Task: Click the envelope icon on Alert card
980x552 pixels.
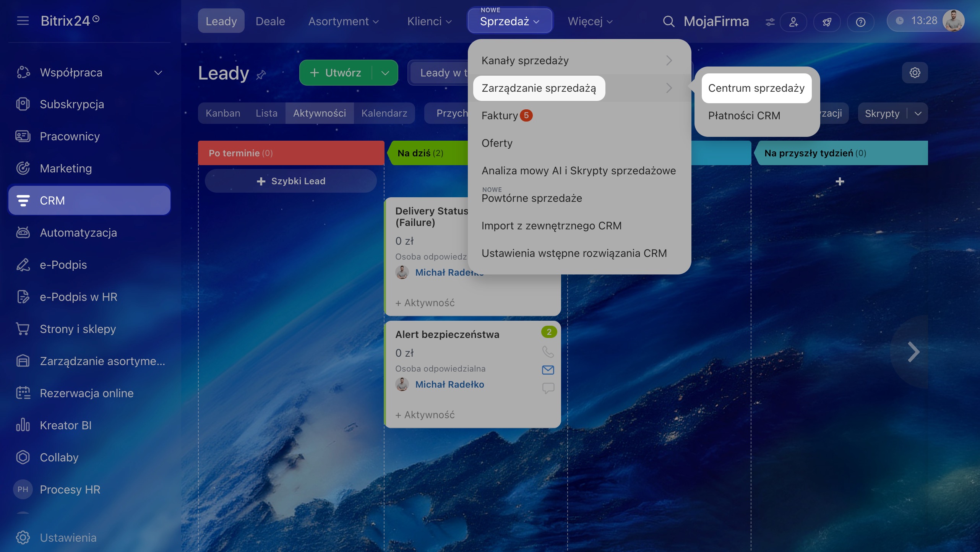Action: coord(548,370)
